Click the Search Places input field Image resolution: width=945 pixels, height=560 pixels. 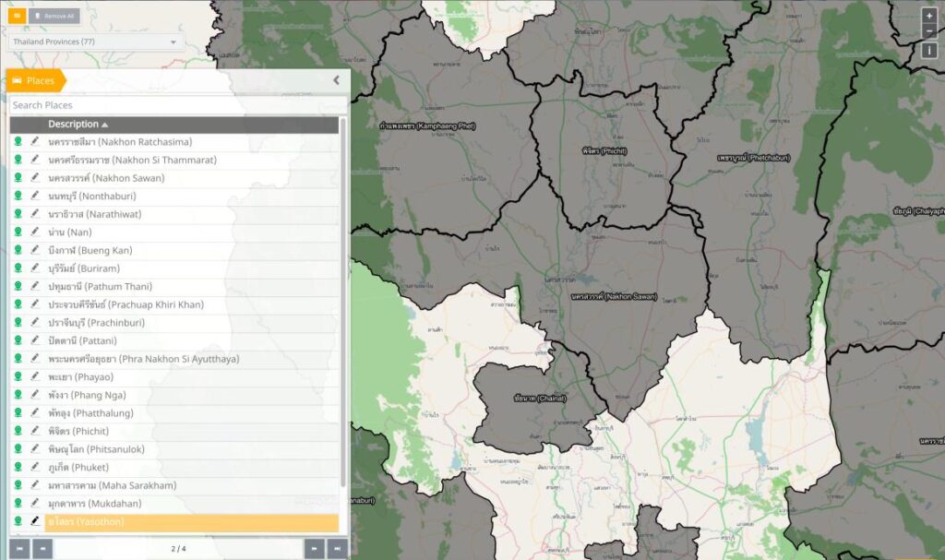point(177,105)
